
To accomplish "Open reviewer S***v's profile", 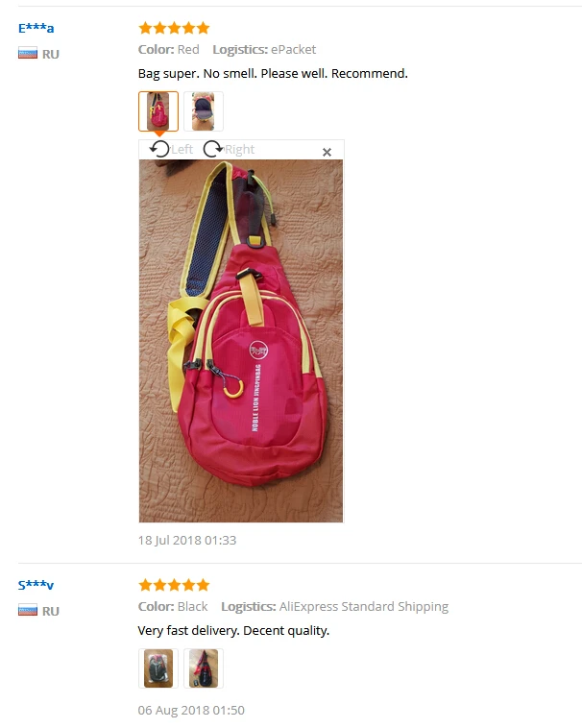I will tap(36, 585).
